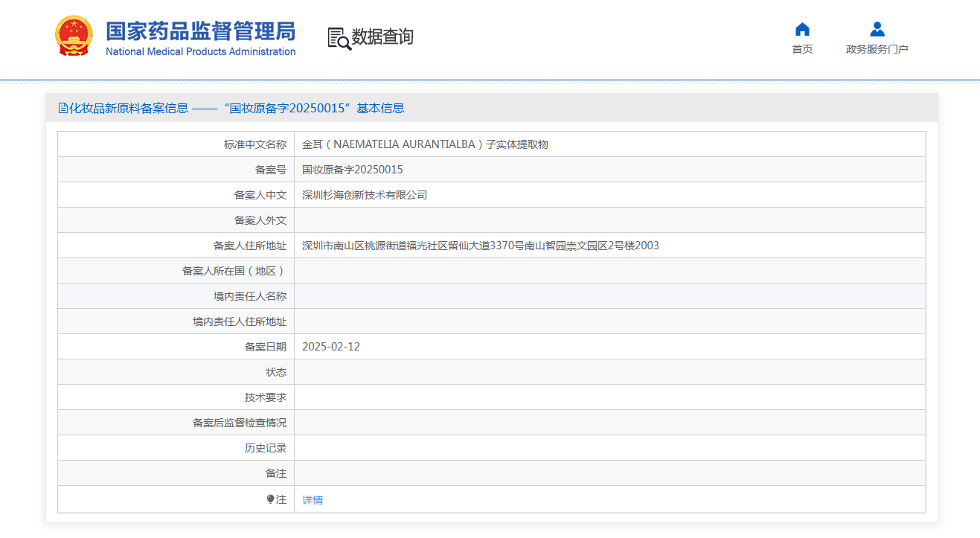
Task: Select 深圳杉海创新技术有限公司 value
Action: pos(365,195)
